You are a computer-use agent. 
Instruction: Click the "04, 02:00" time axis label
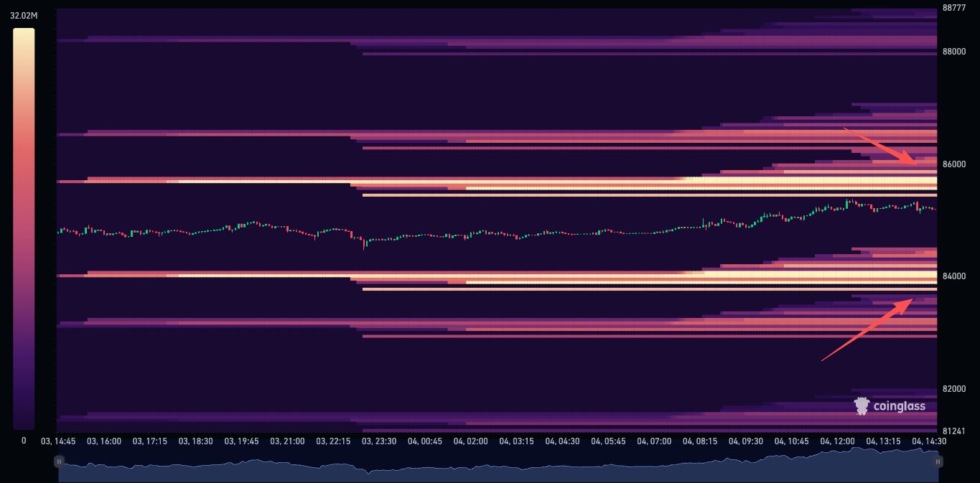coord(471,441)
